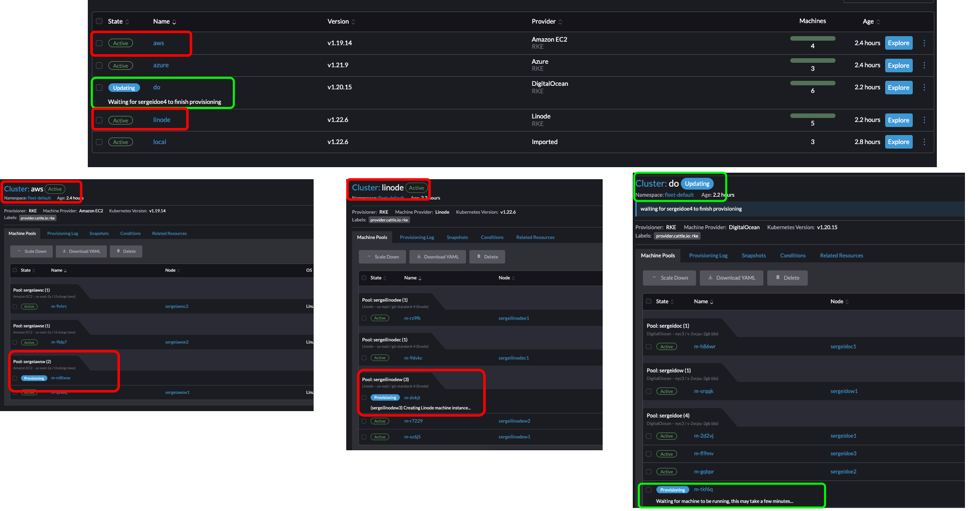
Task: Toggle the Name sort chevron in linode machine list
Action: pyautogui.click(x=419, y=278)
